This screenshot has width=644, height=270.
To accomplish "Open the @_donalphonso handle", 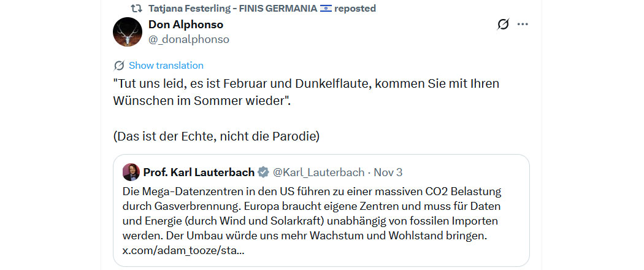I will tap(189, 39).
